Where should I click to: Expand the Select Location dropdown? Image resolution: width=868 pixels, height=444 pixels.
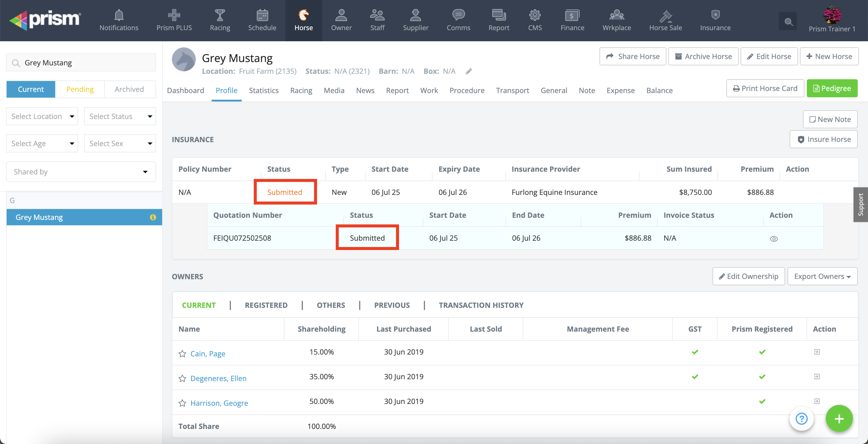coord(42,116)
